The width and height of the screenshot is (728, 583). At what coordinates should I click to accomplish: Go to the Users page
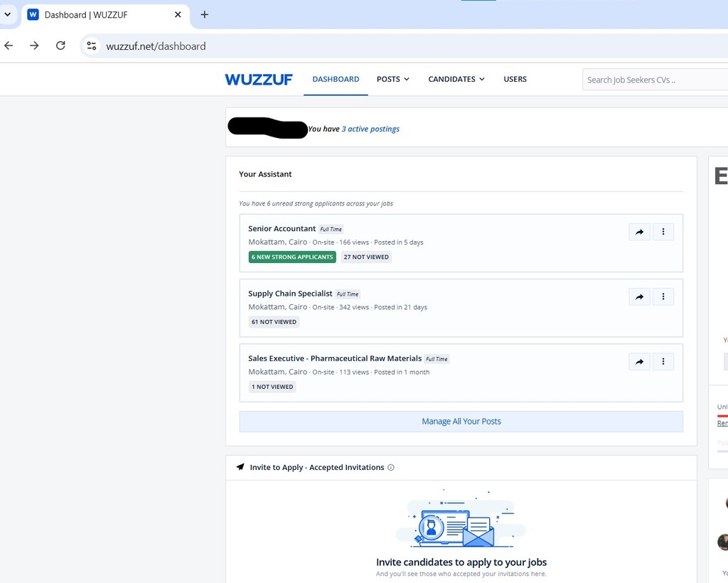[x=515, y=80]
